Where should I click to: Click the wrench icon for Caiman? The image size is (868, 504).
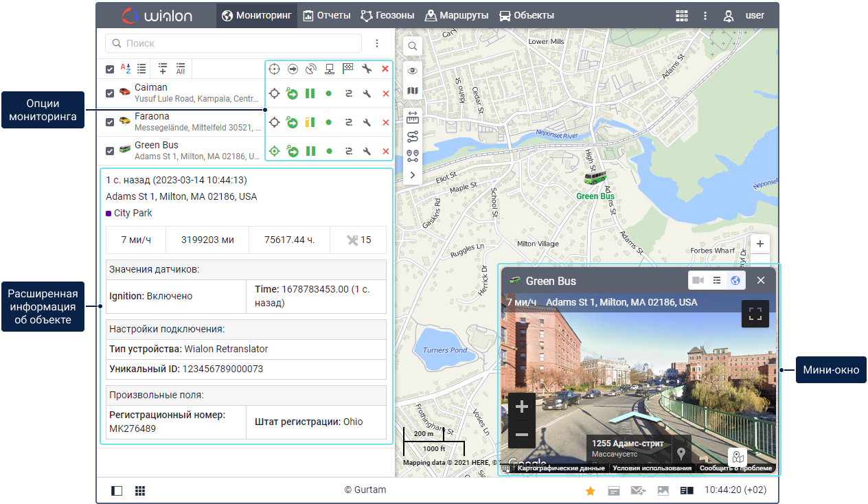point(367,94)
